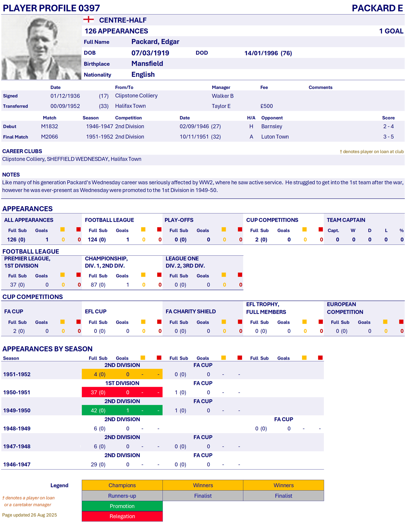Click red card icon under All Appearances
This screenshot has width=405, height=532.
(x=79, y=229)
